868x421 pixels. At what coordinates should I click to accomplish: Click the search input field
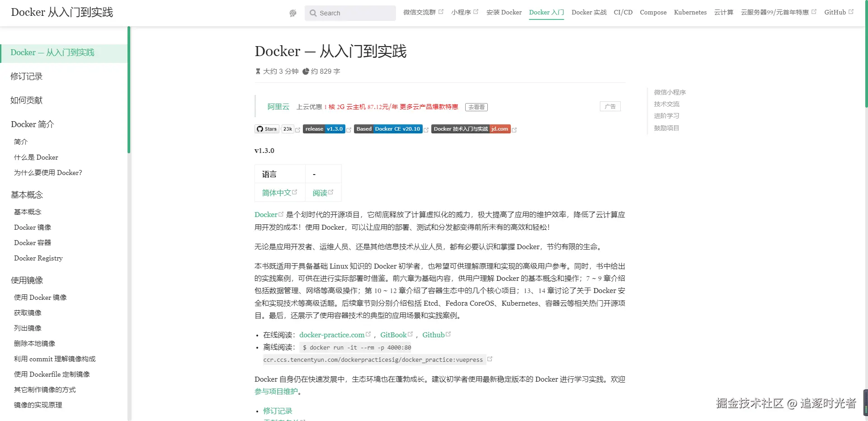tap(350, 13)
